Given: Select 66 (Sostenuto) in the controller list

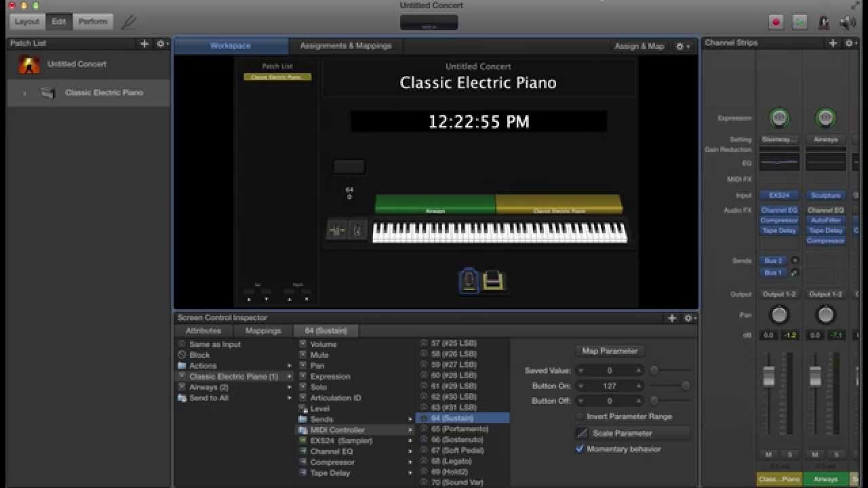Looking at the screenshot, I should click(x=462, y=440).
